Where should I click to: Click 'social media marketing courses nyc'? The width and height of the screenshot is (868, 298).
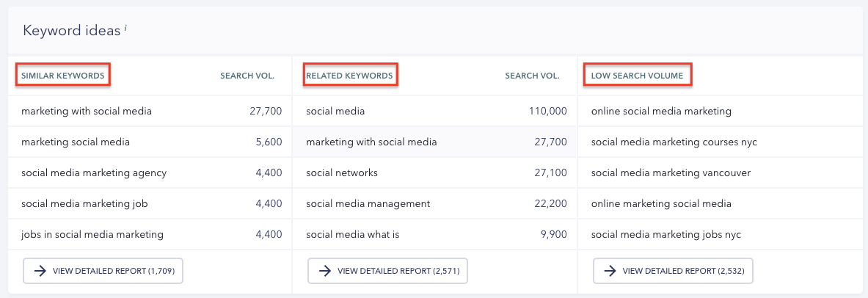(674, 142)
